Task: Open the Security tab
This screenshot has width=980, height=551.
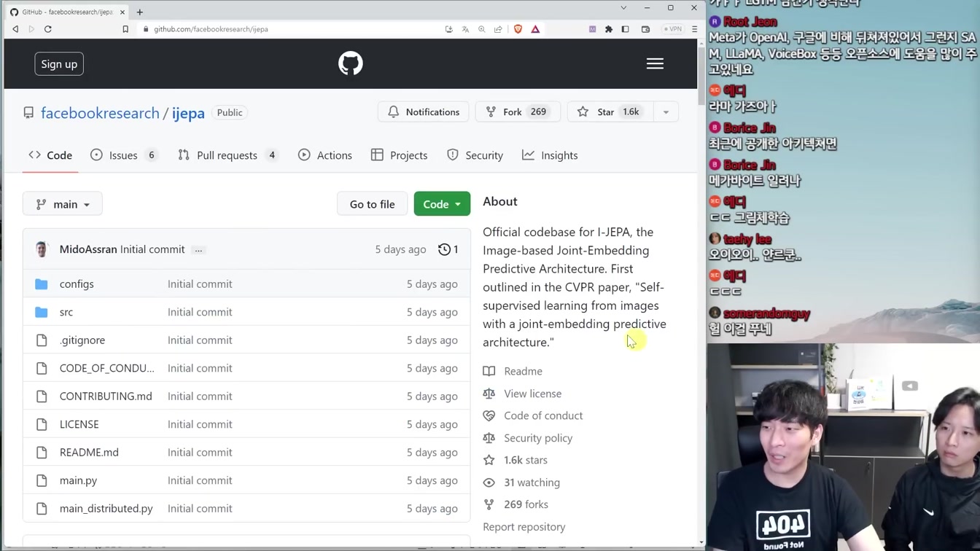Action: pyautogui.click(x=475, y=155)
